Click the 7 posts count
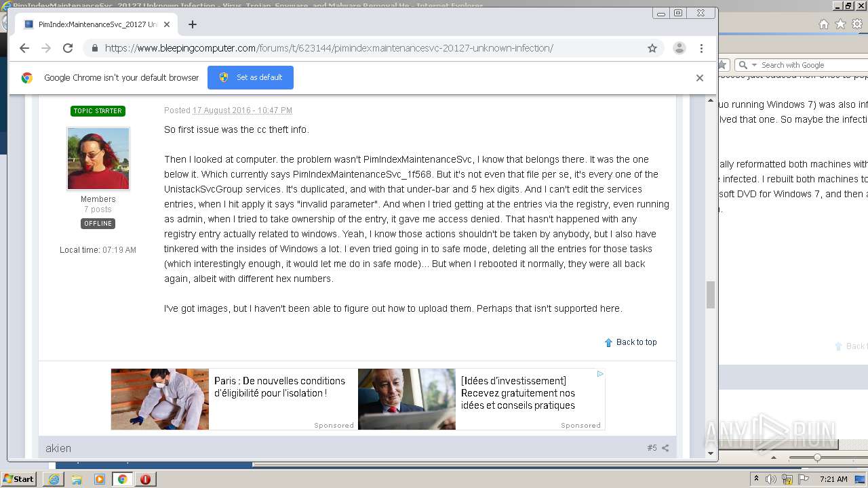 coord(98,209)
